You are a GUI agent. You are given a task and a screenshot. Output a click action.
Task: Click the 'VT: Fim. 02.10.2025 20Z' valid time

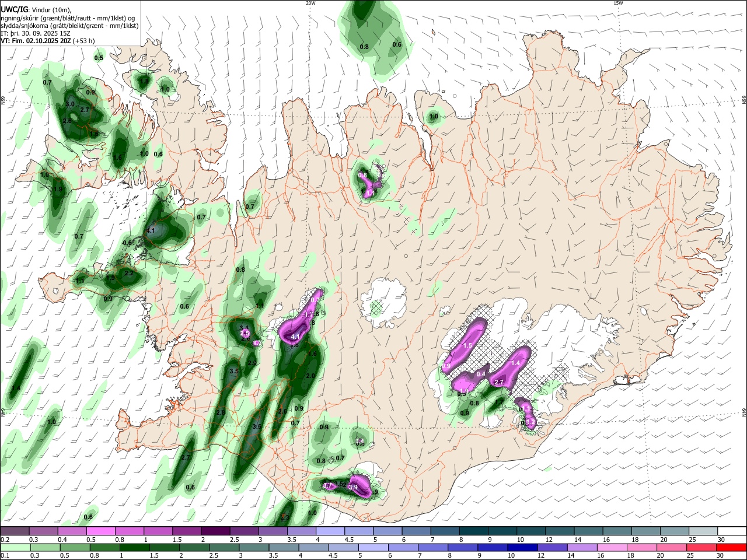[36, 41]
